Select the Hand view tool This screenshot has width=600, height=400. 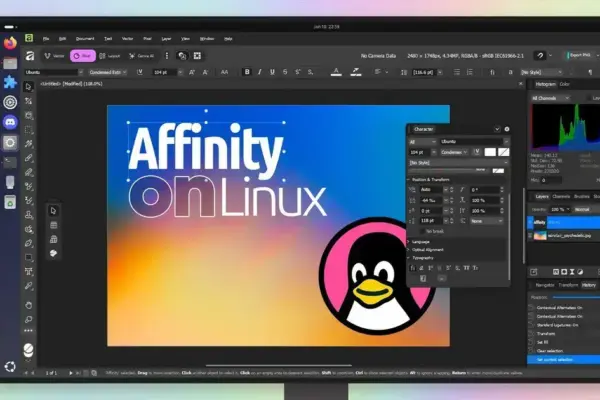(28, 305)
